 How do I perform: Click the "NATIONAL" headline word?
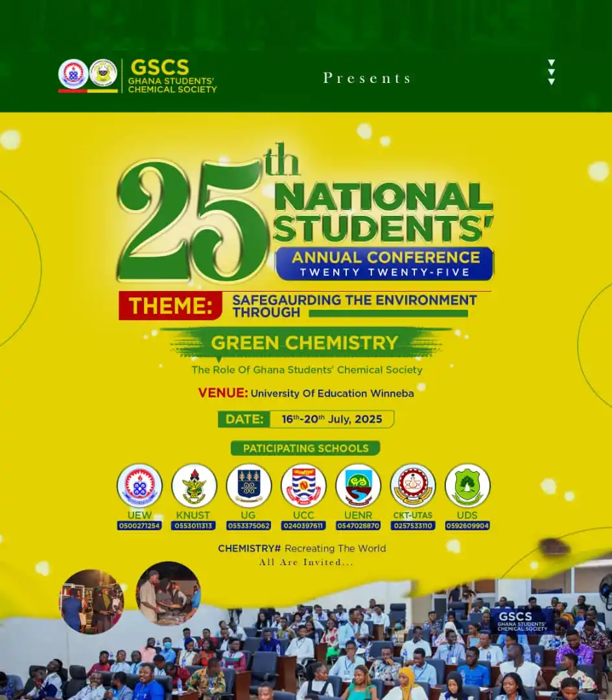pyautogui.click(x=383, y=196)
